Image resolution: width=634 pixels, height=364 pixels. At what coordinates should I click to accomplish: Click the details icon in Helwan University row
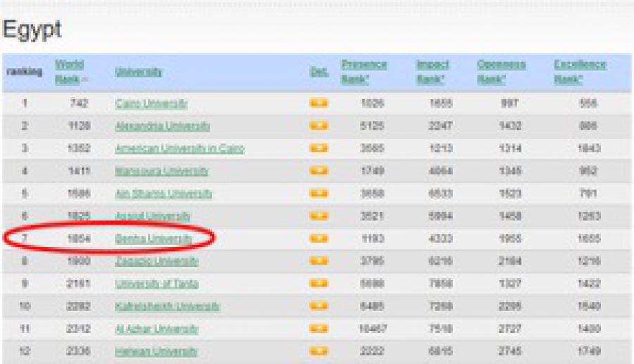[x=318, y=351]
